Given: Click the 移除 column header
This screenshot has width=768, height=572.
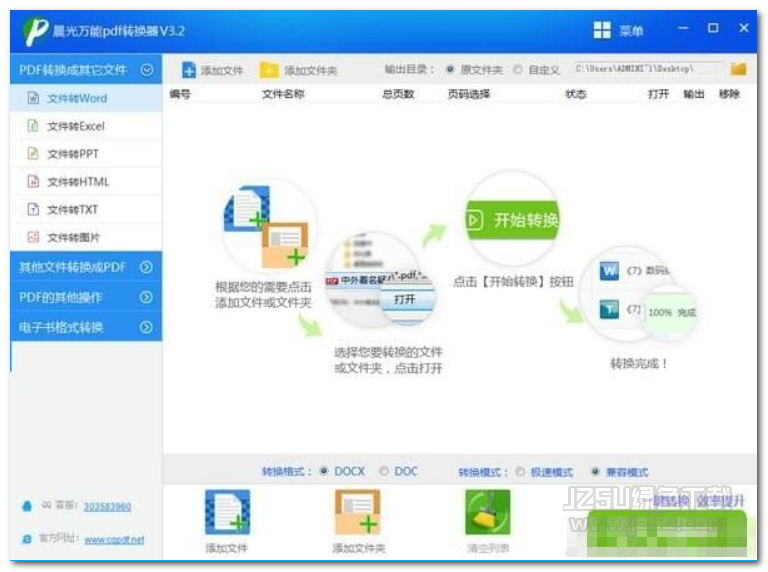Looking at the screenshot, I should click(729, 94).
